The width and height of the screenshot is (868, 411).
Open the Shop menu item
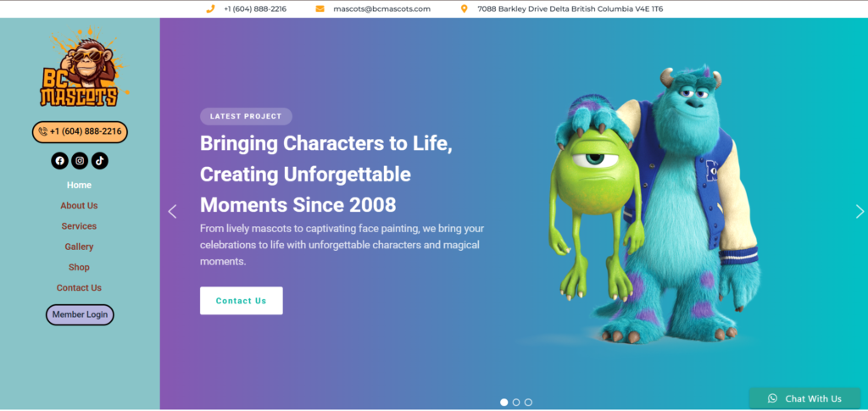[79, 267]
